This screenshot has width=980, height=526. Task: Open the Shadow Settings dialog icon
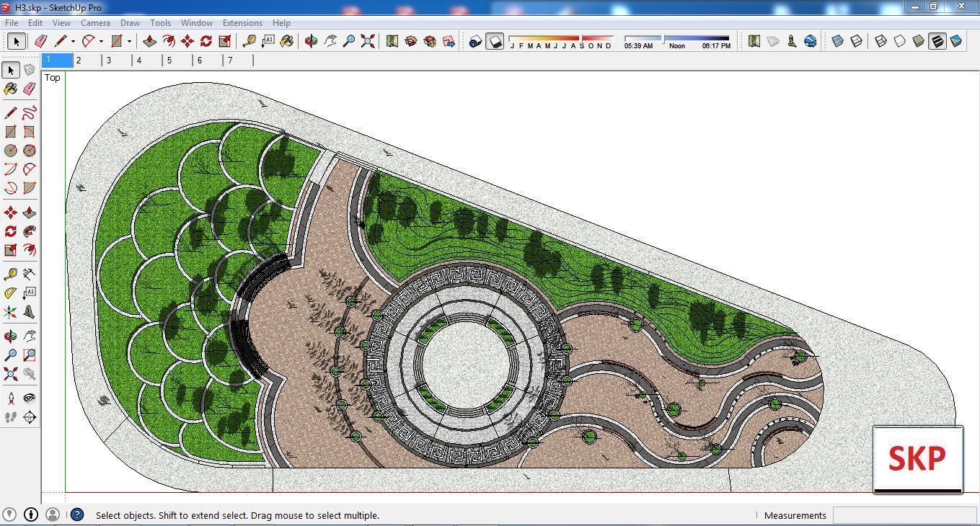[475, 41]
